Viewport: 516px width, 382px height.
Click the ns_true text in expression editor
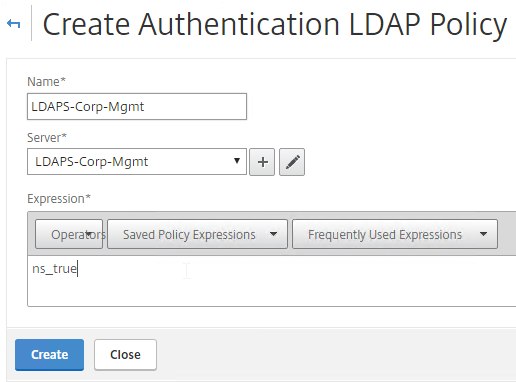point(55,269)
